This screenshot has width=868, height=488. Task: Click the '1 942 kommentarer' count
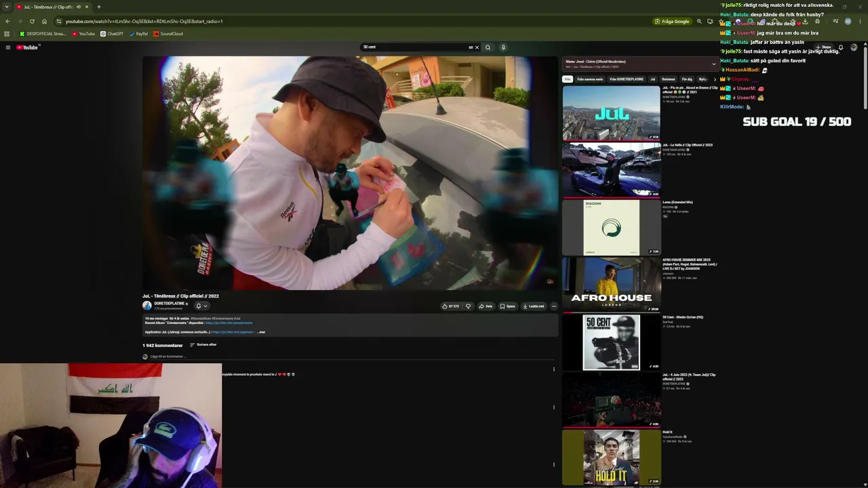[162, 345]
